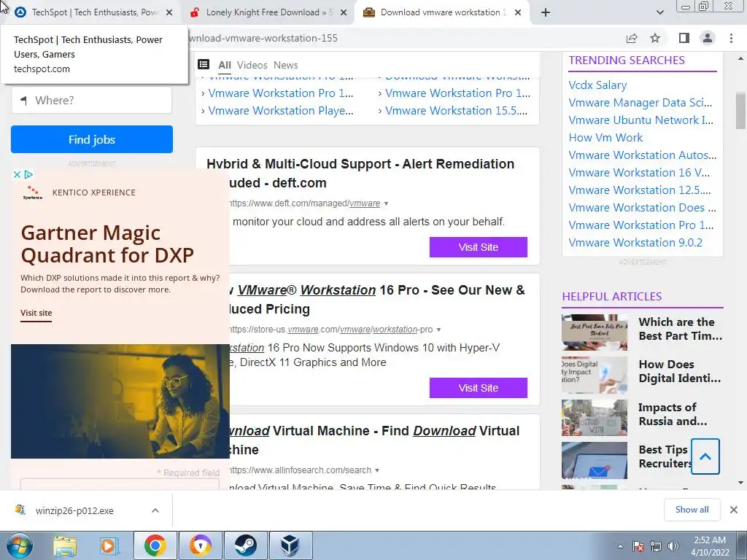
Task: Click the Chrome taskbar icon
Action: pos(155,545)
